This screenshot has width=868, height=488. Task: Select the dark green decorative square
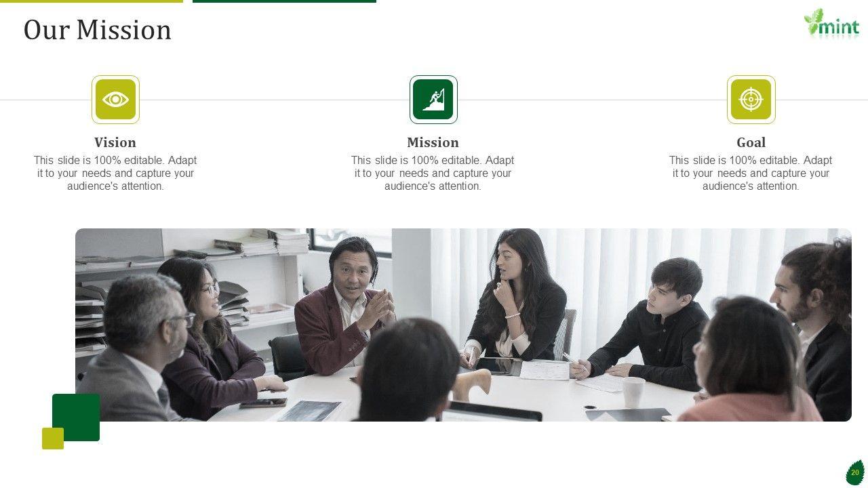click(76, 418)
